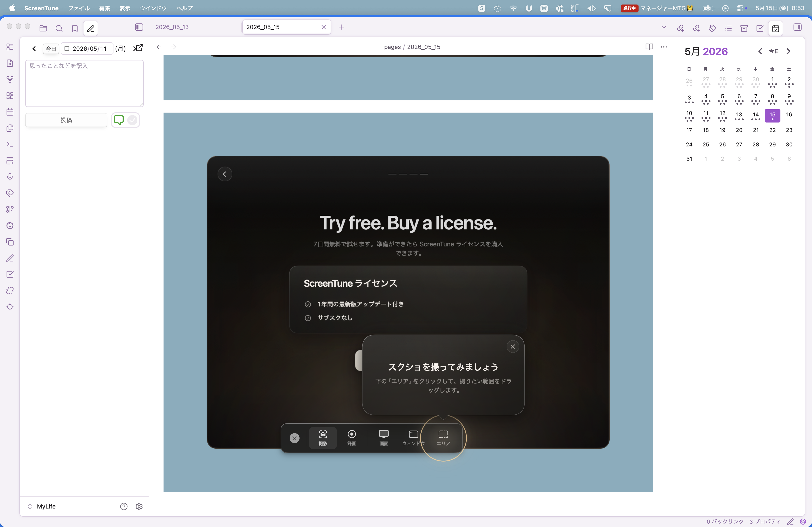This screenshot has height=527, width=812.
Task: Select day 31 in the calendar
Action: pyautogui.click(x=689, y=159)
